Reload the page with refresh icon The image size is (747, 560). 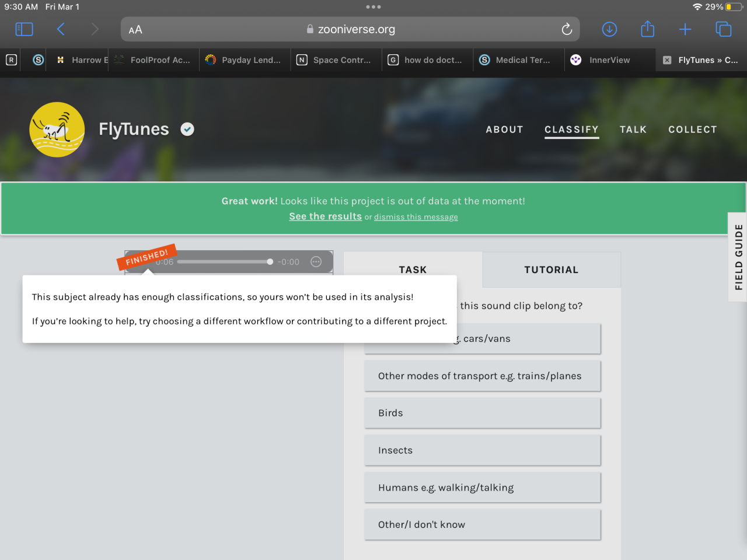pyautogui.click(x=567, y=29)
